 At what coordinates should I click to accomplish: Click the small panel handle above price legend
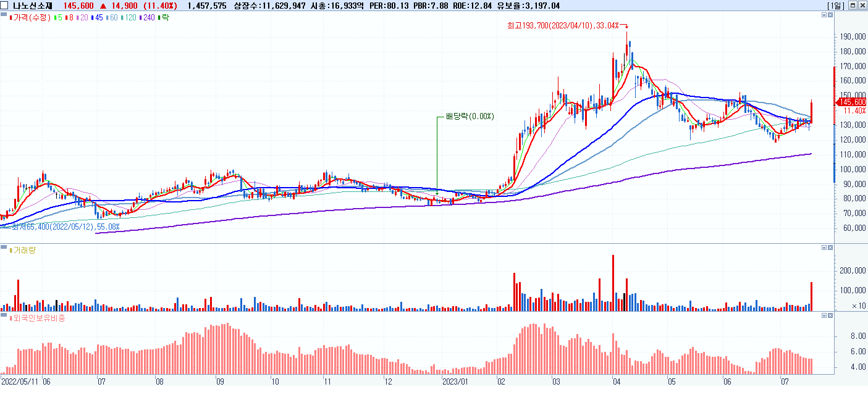[x=4, y=14]
